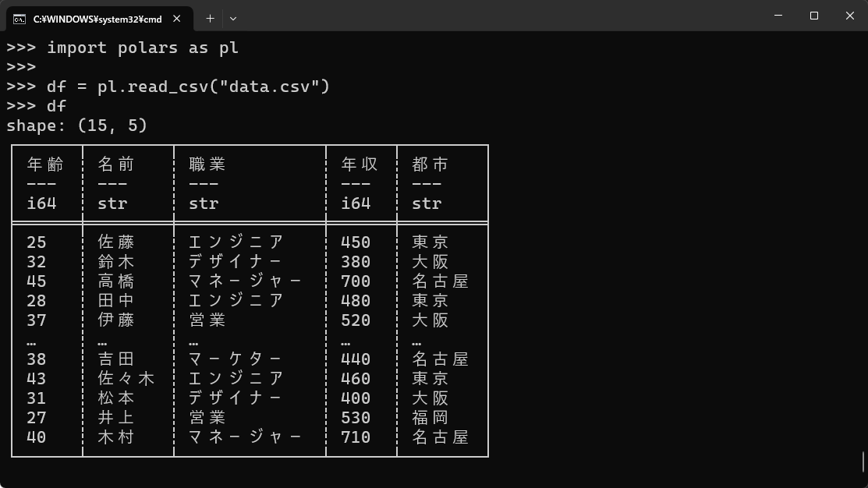Click the import polars line
The image size is (868, 488).
(122, 48)
